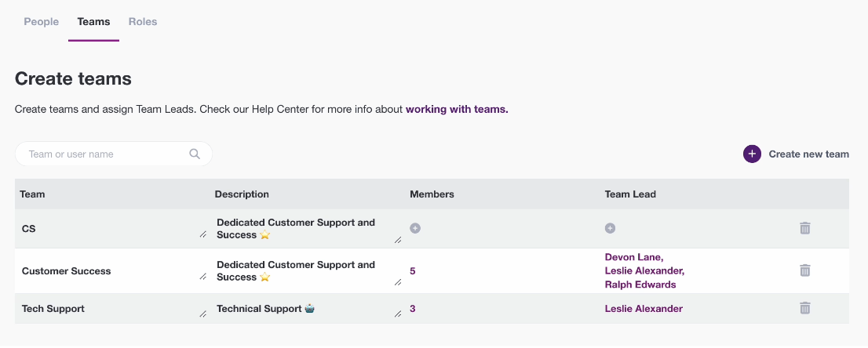View the 3 members of Tech Support
This screenshot has width=868, height=348.
tap(413, 309)
